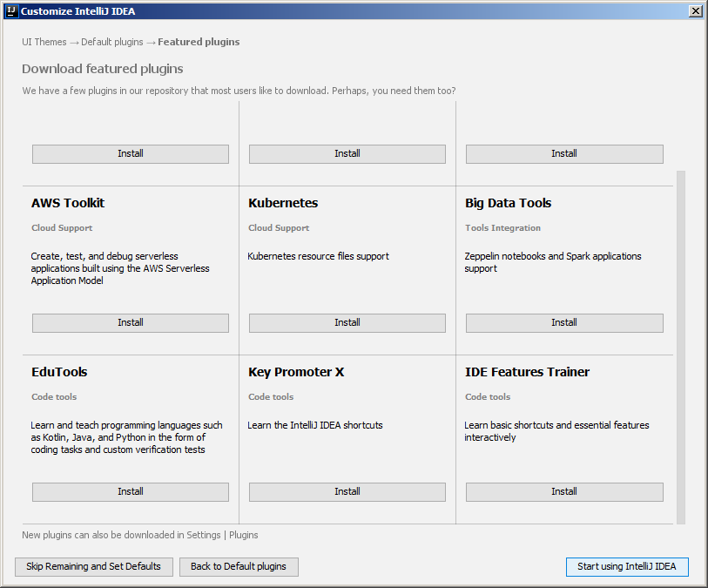Click the AWS Serverless Application Model description
The width and height of the screenshot is (708, 588).
click(120, 268)
